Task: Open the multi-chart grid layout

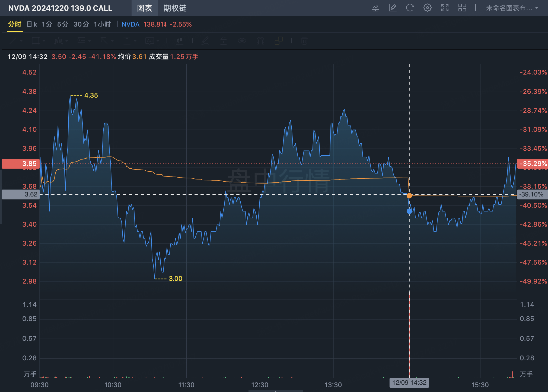Action: pyautogui.click(x=462, y=8)
